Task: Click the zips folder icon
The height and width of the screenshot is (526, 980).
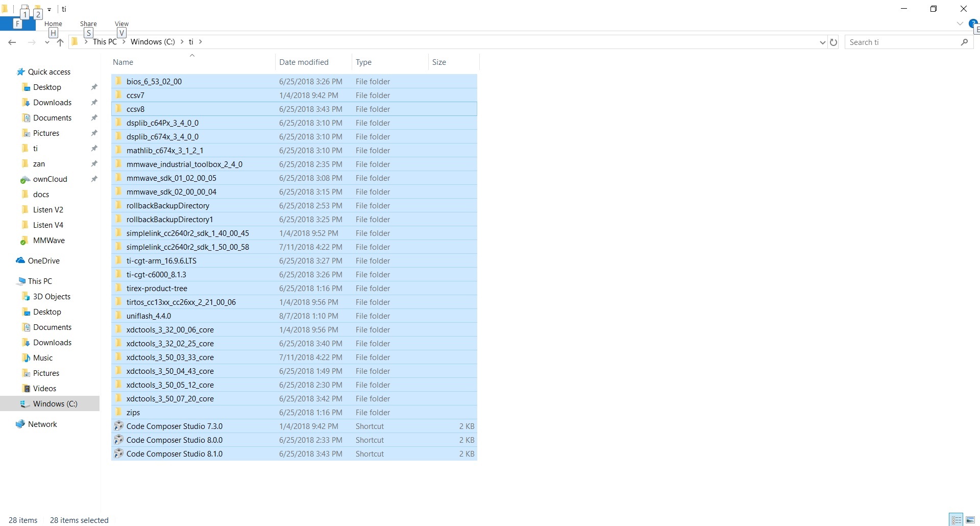Action: (x=118, y=412)
